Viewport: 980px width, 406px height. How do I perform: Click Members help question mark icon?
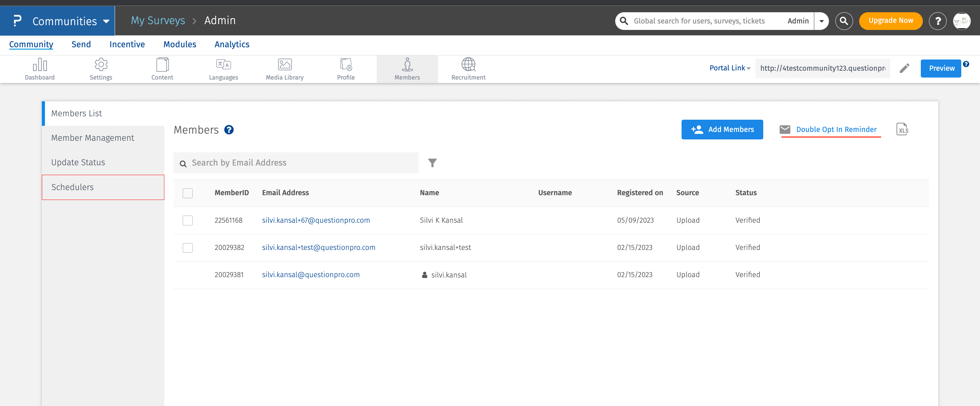pyautogui.click(x=229, y=130)
